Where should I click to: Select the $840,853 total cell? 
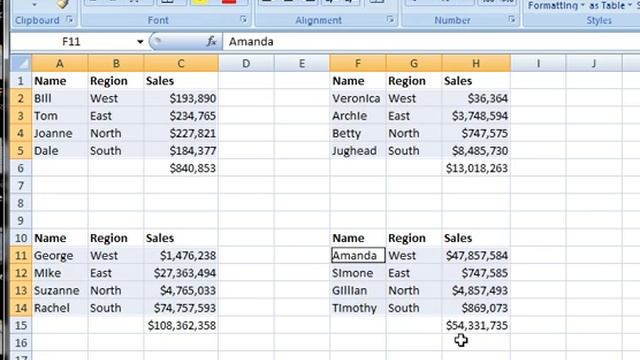coord(181,168)
